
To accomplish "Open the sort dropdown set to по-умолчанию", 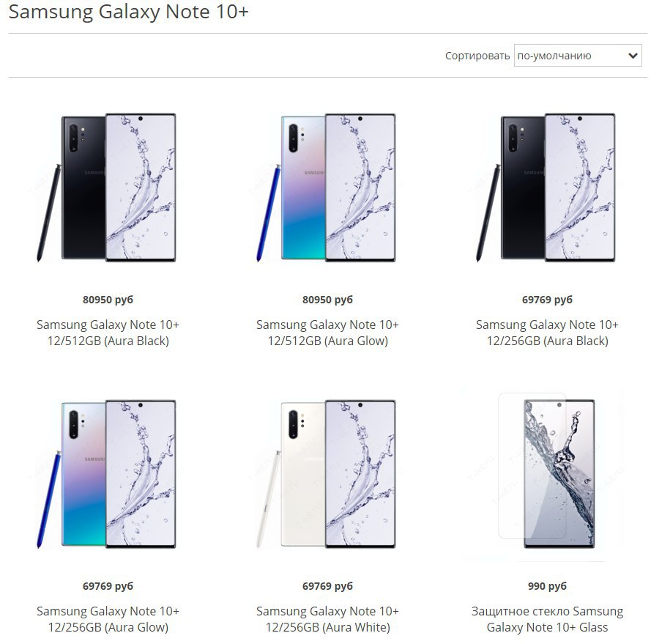I will [578, 56].
